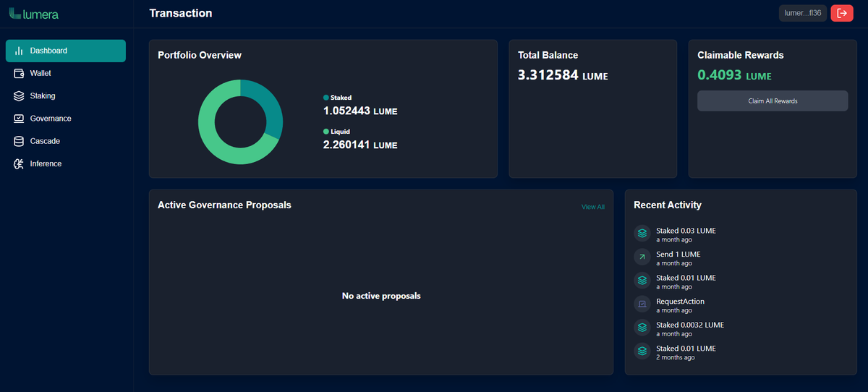Screen dimensions: 868x392
Task: Click the Staked amount 1.052443 LUME
Action: [x=360, y=111]
